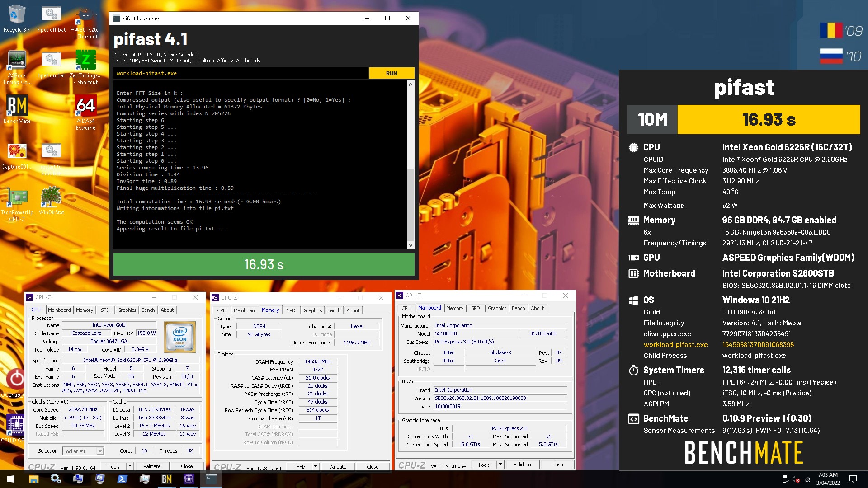Viewport: 868px width, 488px height.
Task: Click the yellow 'workload-pifast.exe' row in BenchMate
Action: click(675, 344)
